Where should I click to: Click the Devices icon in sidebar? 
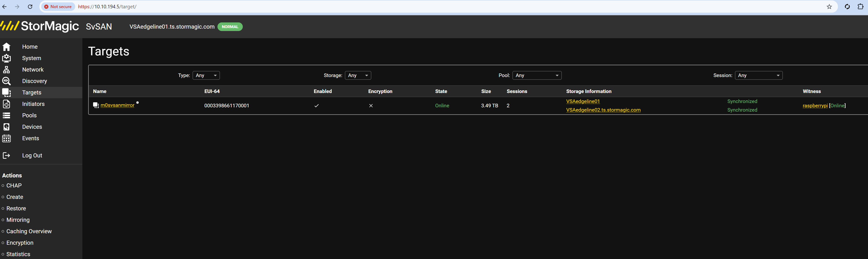pyautogui.click(x=6, y=127)
